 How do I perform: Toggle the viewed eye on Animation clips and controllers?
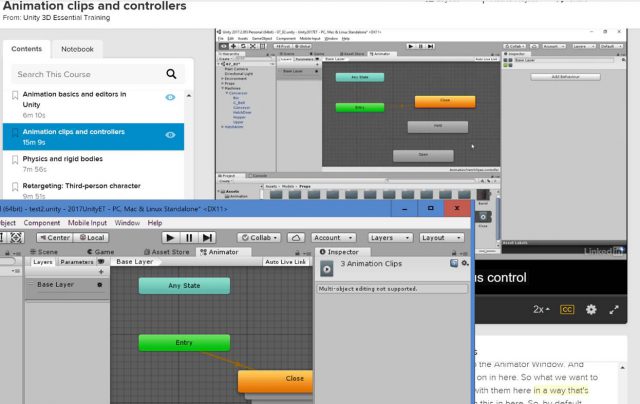coord(170,135)
